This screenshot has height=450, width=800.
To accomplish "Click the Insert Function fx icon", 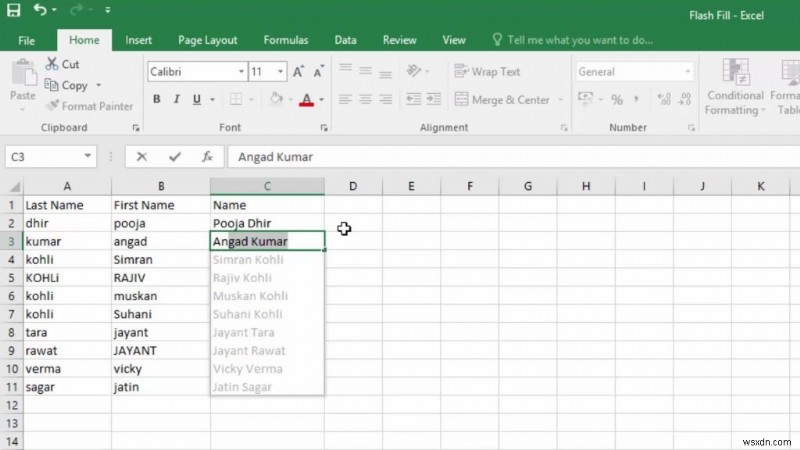I will click(x=207, y=157).
